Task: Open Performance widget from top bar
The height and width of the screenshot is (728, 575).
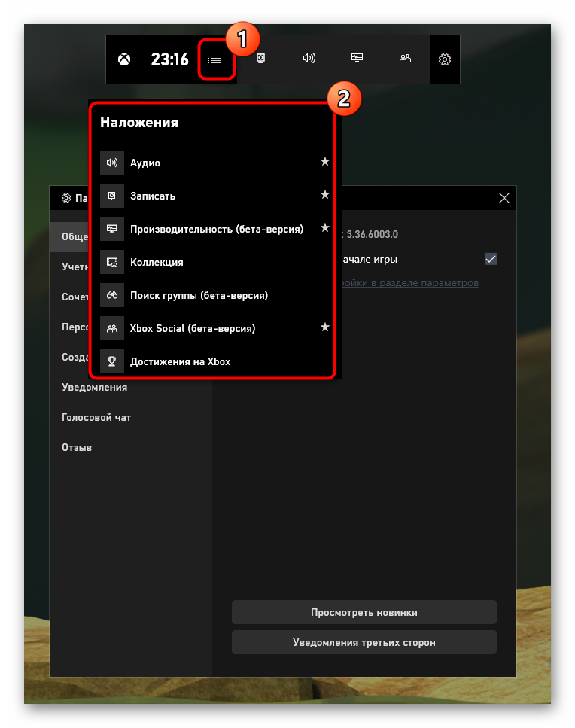Action: (x=357, y=57)
